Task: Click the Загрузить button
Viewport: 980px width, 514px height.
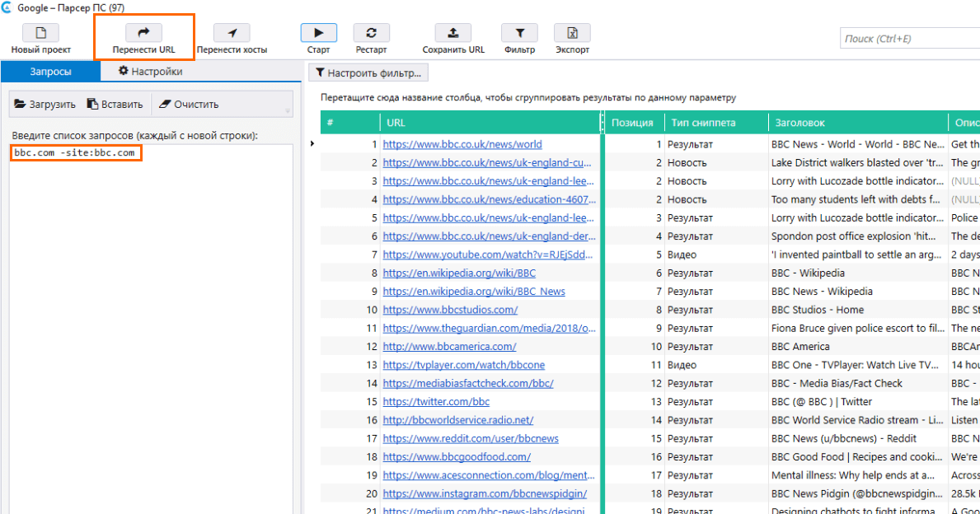Action: [45, 104]
